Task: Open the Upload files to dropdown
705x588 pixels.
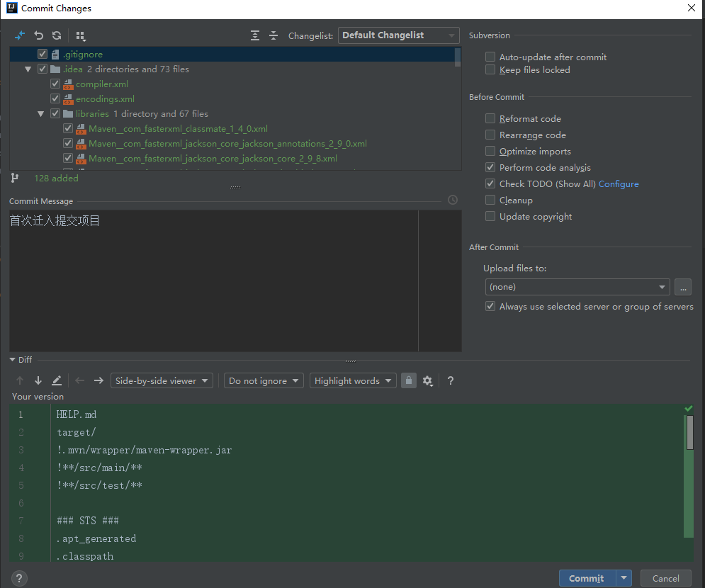Action: [x=577, y=287]
